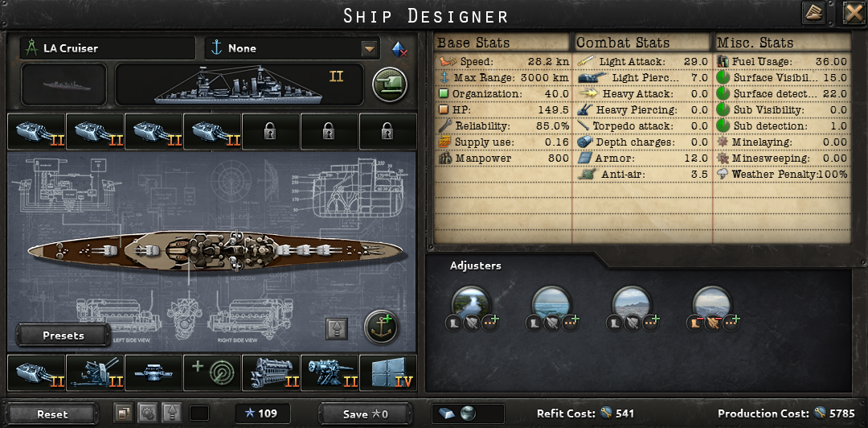Toggle the gear icon next to Reset
The image size is (868, 428).
pos(147,413)
